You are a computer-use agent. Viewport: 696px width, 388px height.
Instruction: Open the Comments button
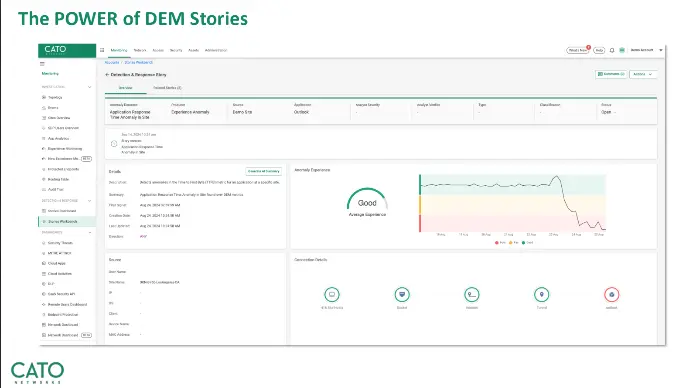click(x=611, y=74)
